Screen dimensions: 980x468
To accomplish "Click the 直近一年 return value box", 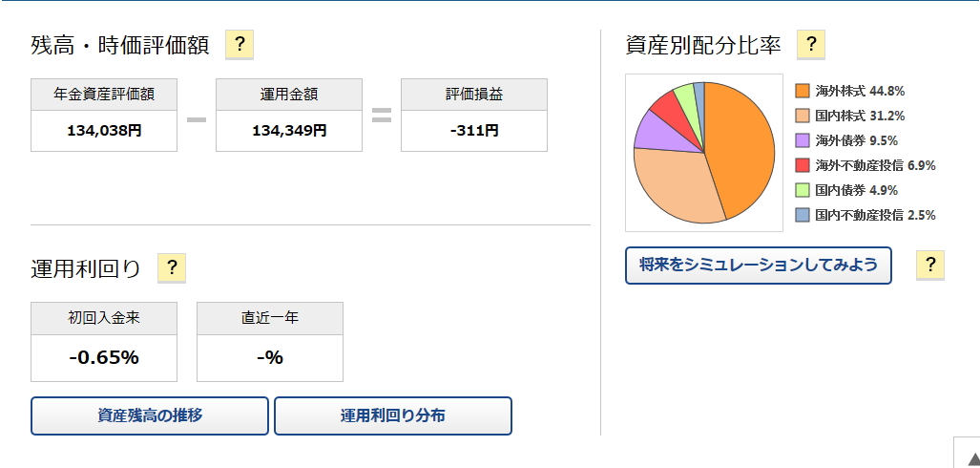I will [270, 358].
